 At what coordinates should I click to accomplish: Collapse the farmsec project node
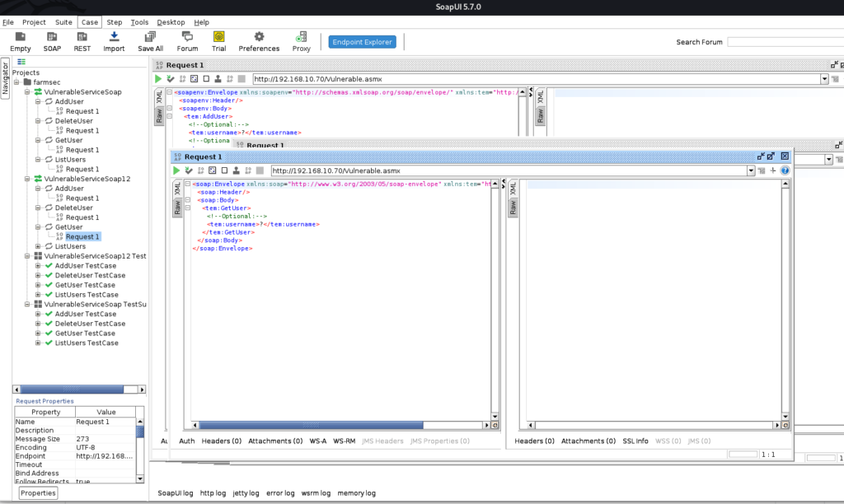(x=16, y=82)
